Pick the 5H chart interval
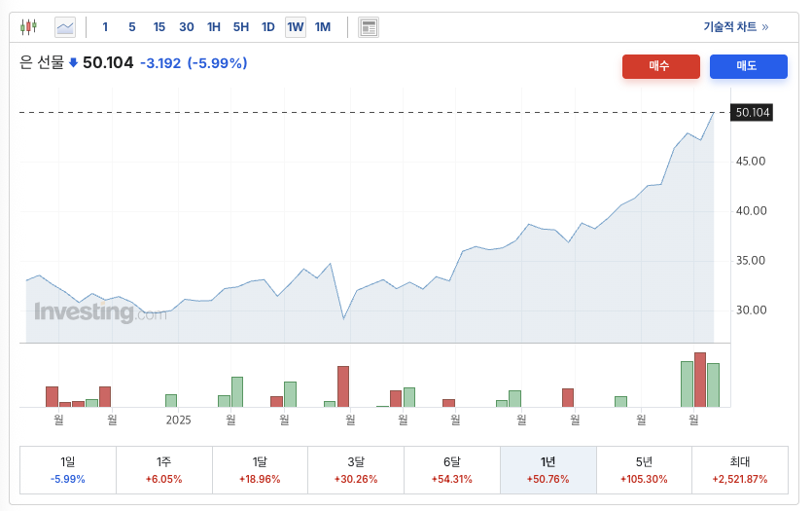 241,27
